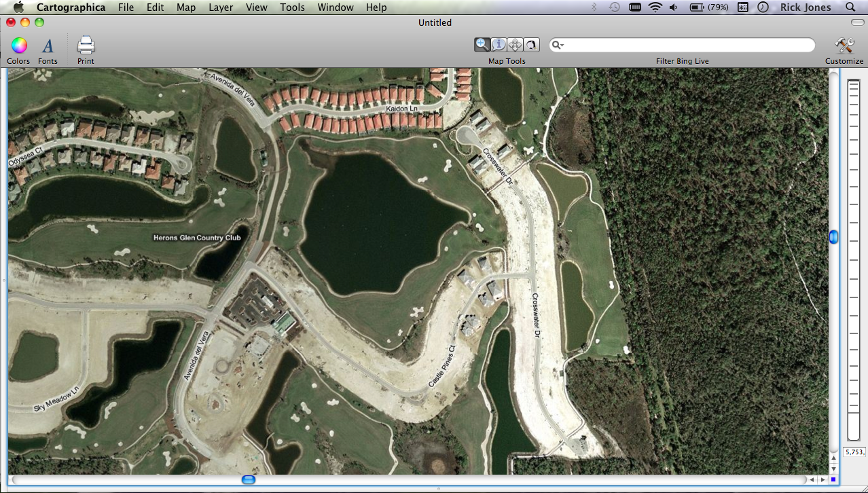Select the fourth Map Tools button

click(x=531, y=45)
